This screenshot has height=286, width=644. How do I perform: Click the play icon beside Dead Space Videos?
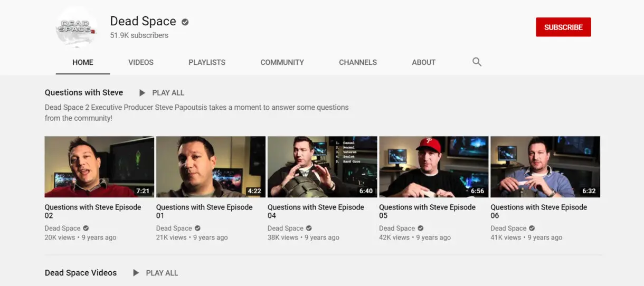tap(136, 273)
